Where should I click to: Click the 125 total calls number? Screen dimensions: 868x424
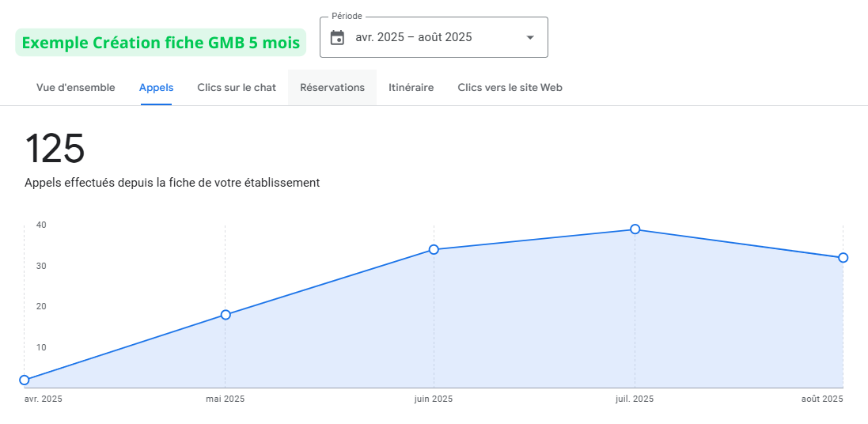[x=55, y=149]
